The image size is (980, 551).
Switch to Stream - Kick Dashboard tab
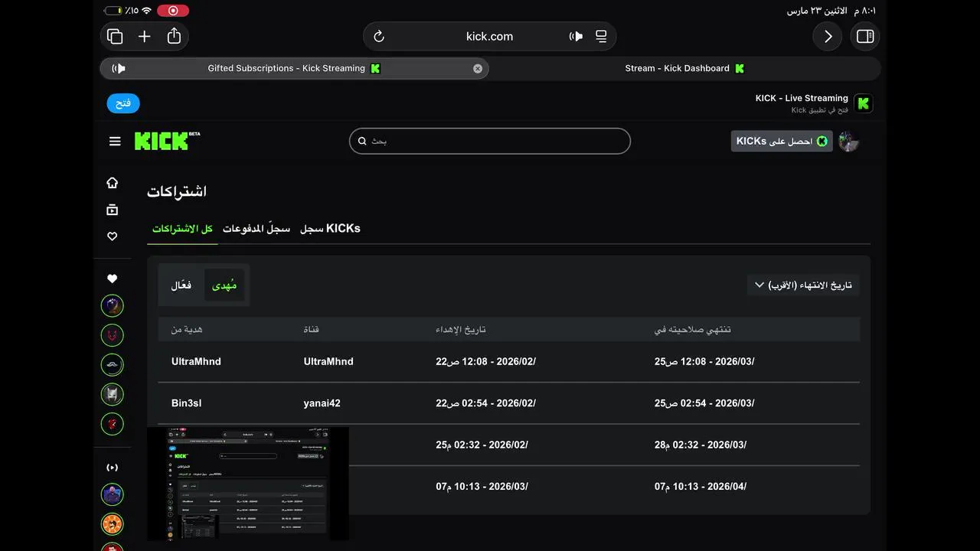click(x=685, y=68)
